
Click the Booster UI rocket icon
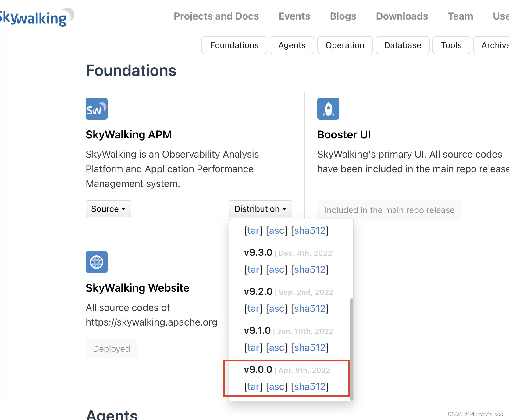coord(328,109)
